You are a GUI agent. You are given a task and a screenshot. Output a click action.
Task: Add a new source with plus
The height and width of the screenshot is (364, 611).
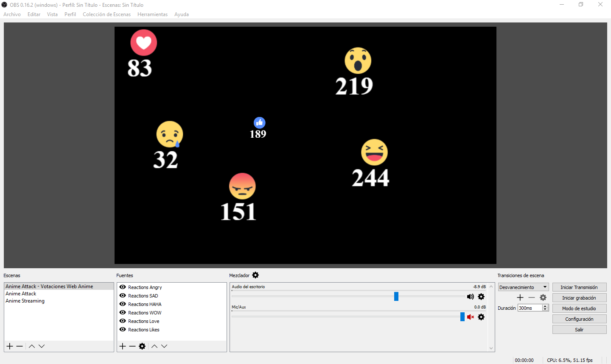[123, 346]
